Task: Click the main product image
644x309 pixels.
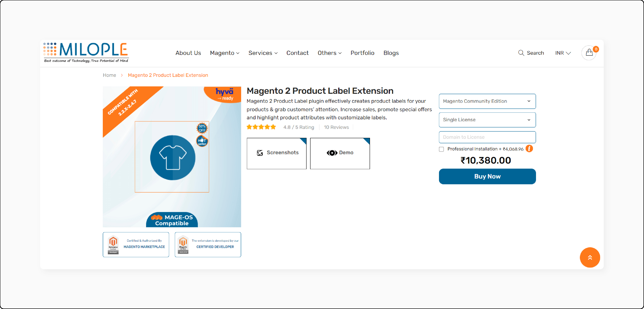Action: tap(172, 157)
